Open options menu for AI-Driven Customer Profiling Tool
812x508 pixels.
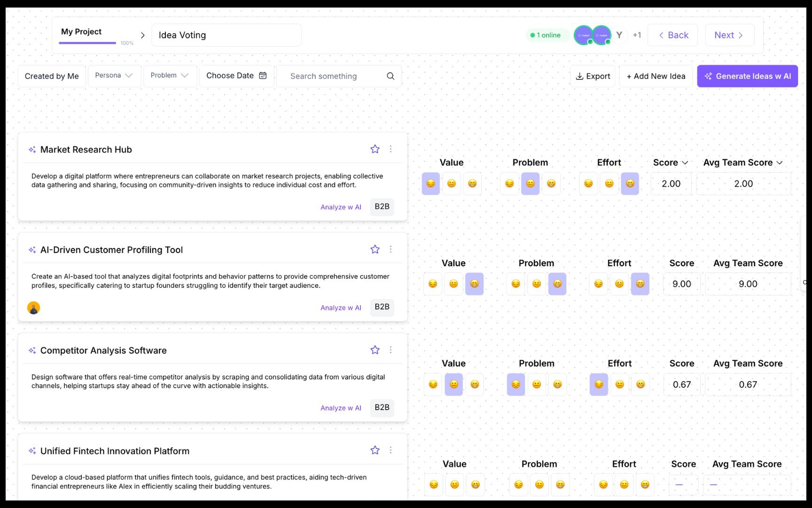point(390,249)
